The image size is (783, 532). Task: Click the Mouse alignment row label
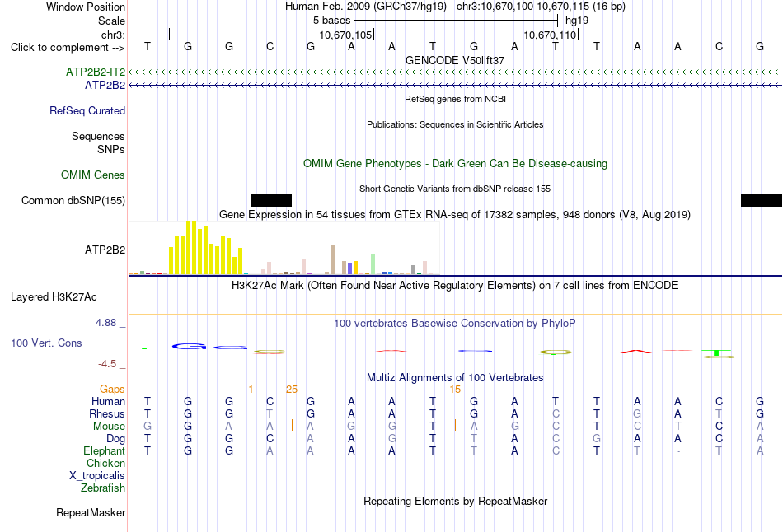click(x=109, y=427)
